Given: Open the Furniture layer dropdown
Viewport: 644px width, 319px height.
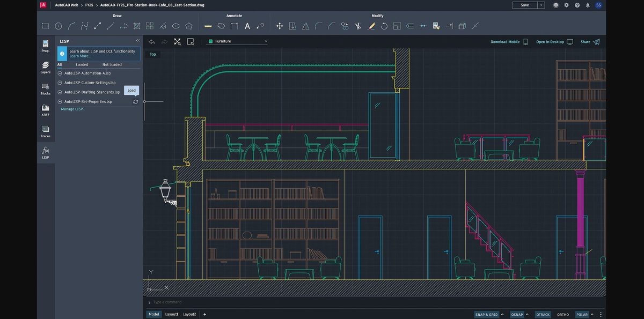Looking at the screenshot, I should [x=237, y=41].
